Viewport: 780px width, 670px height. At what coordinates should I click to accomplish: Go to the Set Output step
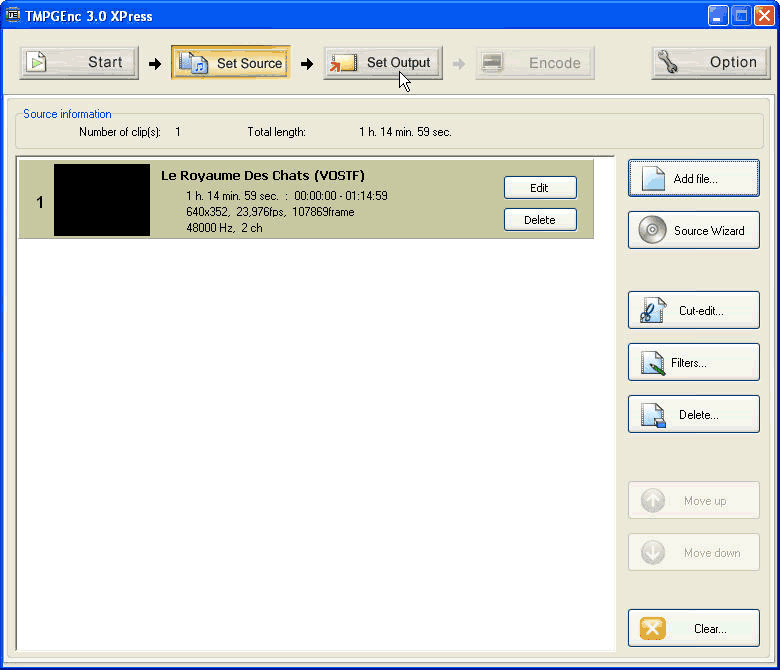point(383,62)
